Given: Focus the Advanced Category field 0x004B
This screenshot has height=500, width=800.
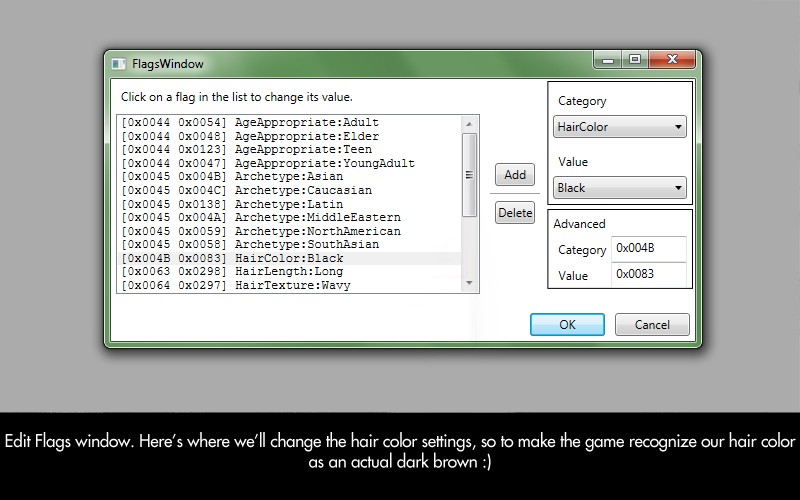Looking at the screenshot, I should click(648, 248).
